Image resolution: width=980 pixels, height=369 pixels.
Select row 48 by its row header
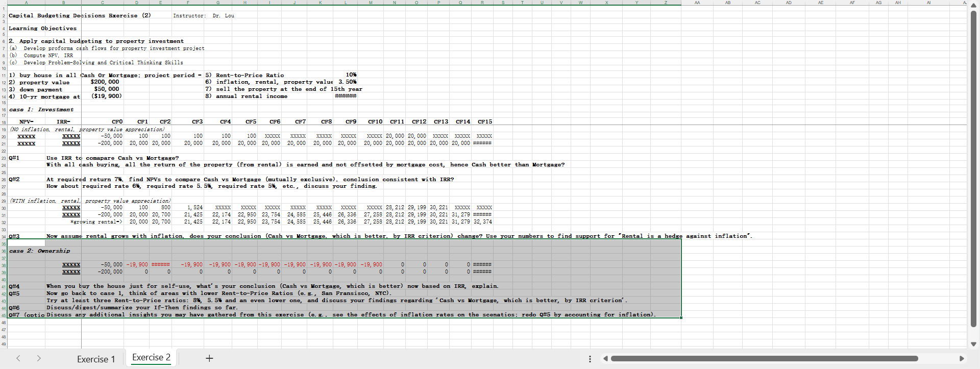click(x=4, y=337)
